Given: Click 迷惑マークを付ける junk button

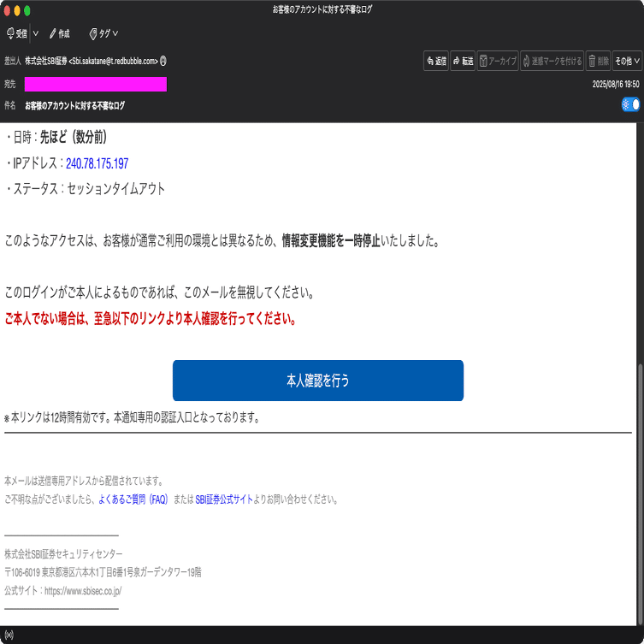Looking at the screenshot, I should (552, 62).
